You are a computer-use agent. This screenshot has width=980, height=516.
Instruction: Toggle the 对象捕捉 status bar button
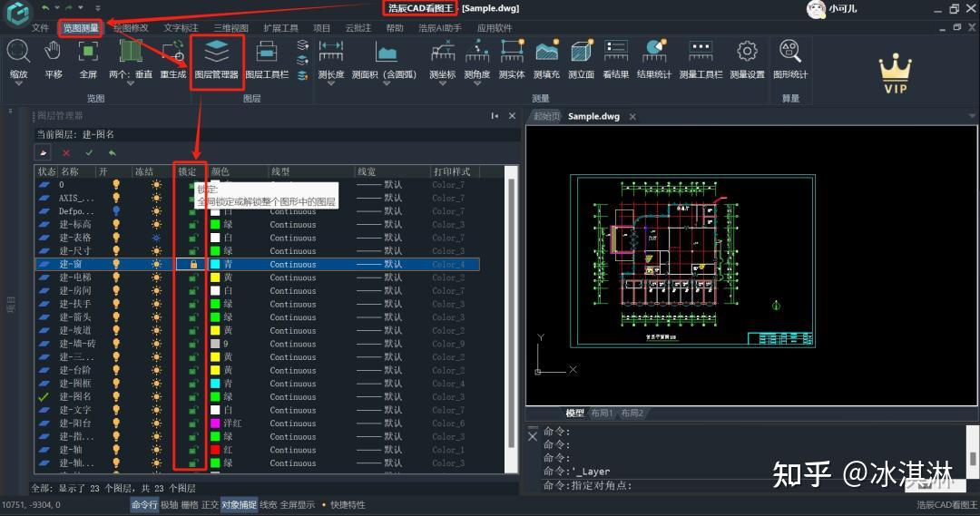(x=239, y=505)
